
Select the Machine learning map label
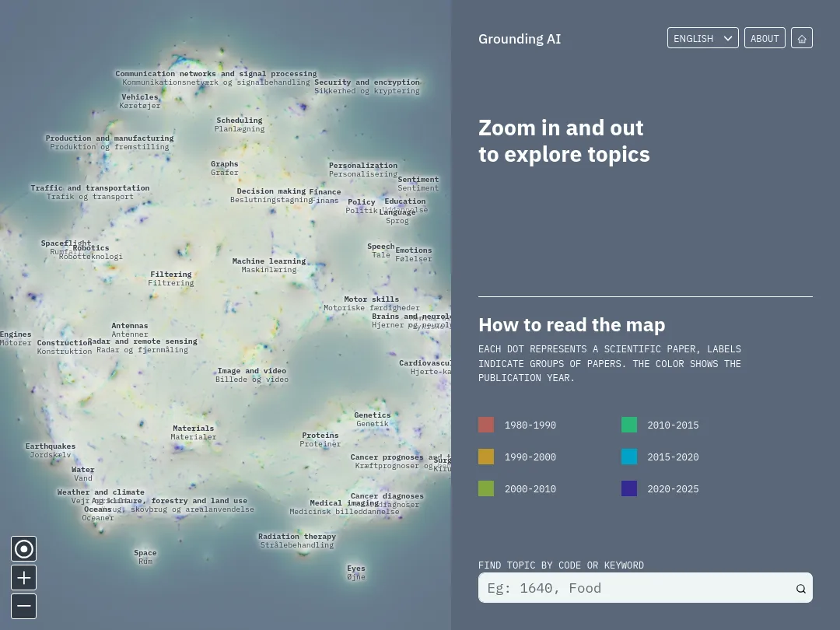click(269, 261)
